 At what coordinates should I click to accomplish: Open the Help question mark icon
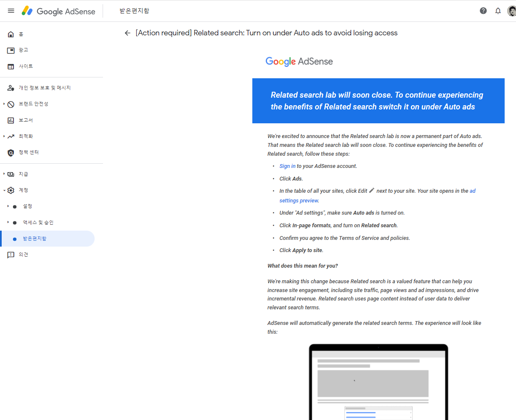coord(483,11)
